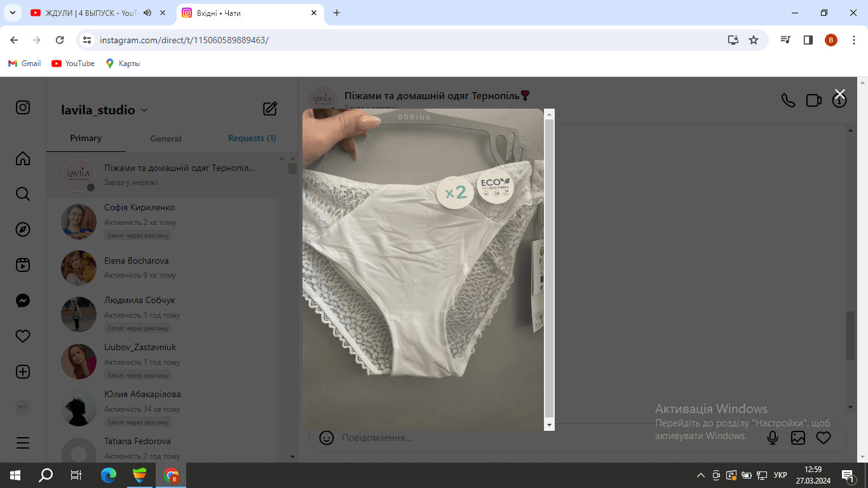Bookmark this page with star icon

tap(754, 40)
